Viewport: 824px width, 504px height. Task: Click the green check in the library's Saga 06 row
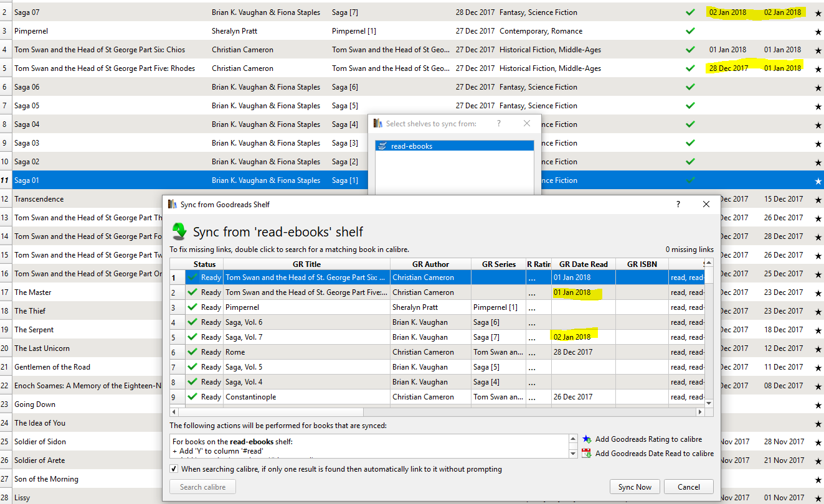click(689, 87)
